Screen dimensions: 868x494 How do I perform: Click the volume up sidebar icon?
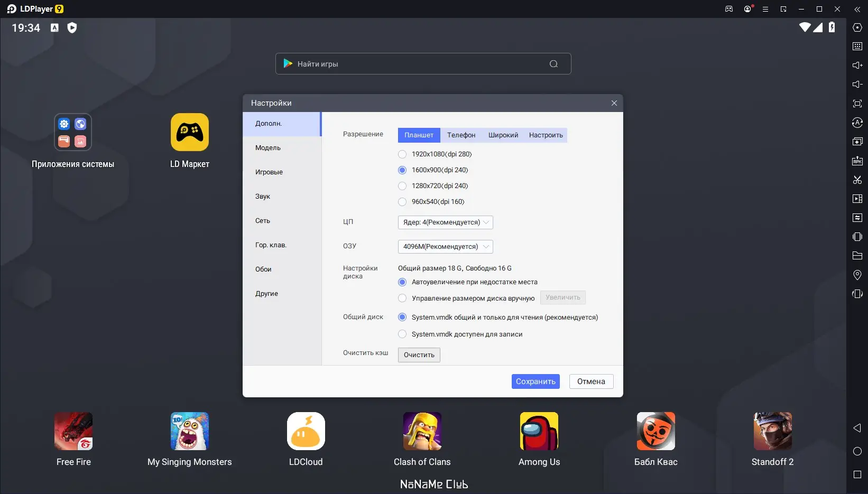(x=857, y=66)
